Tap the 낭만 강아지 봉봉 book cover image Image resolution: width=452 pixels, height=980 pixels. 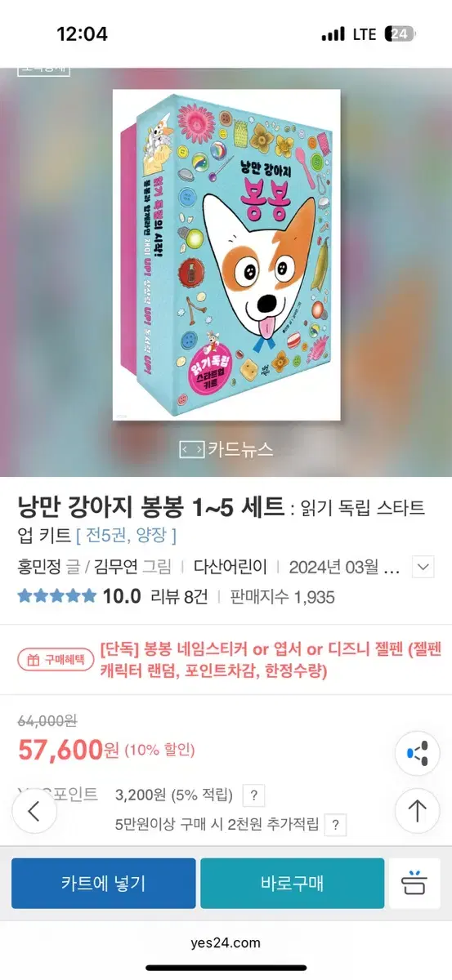click(226, 255)
